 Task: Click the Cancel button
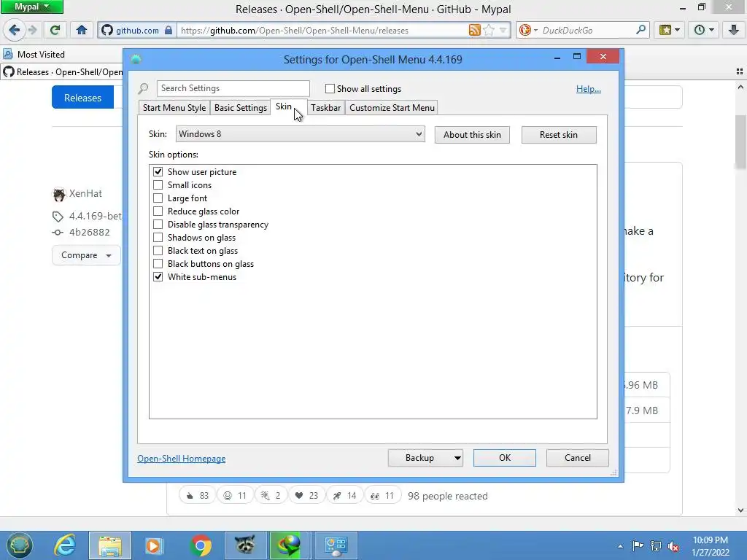[x=578, y=458]
